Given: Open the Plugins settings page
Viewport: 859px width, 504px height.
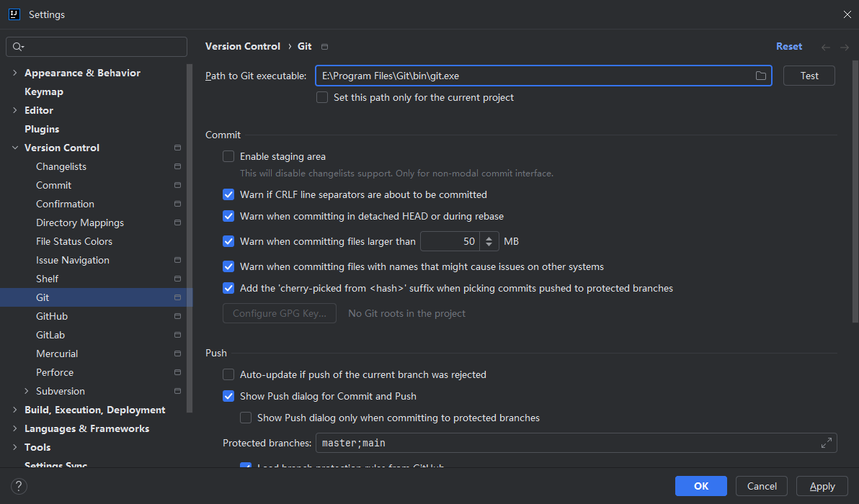Looking at the screenshot, I should [x=42, y=129].
